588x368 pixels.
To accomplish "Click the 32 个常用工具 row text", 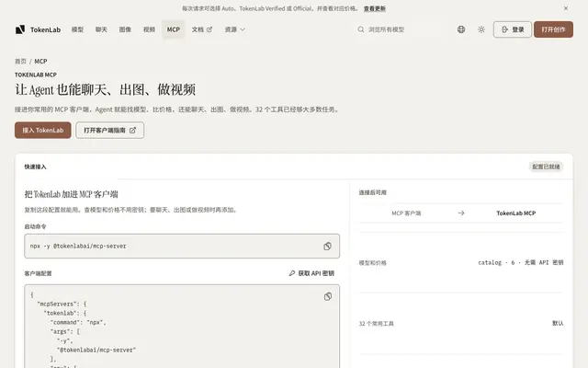I will point(376,324).
